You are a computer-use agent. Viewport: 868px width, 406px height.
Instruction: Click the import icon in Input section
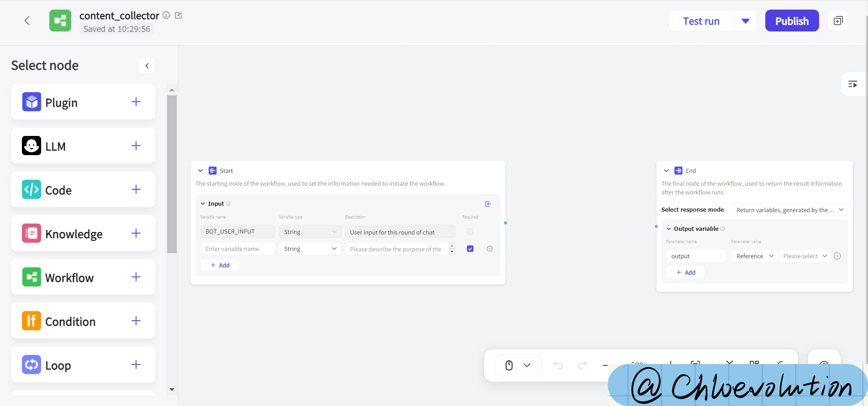pyautogui.click(x=488, y=204)
